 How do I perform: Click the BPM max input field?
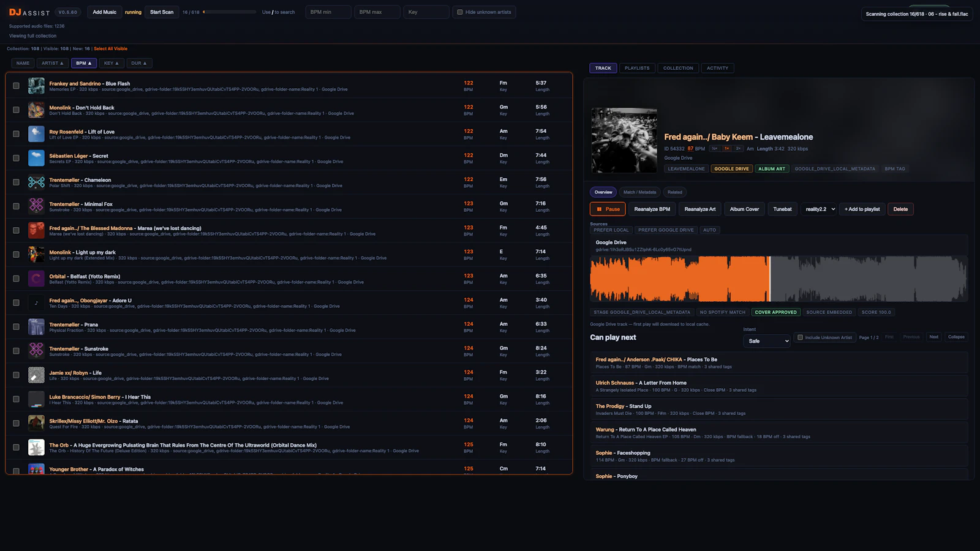click(377, 12)
